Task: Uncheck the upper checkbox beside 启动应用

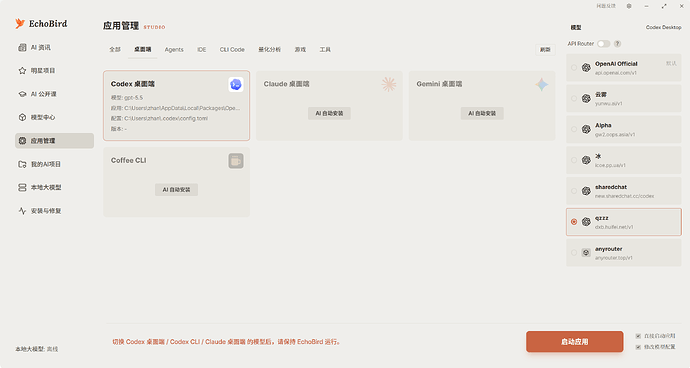Action: tap(638, 336)
